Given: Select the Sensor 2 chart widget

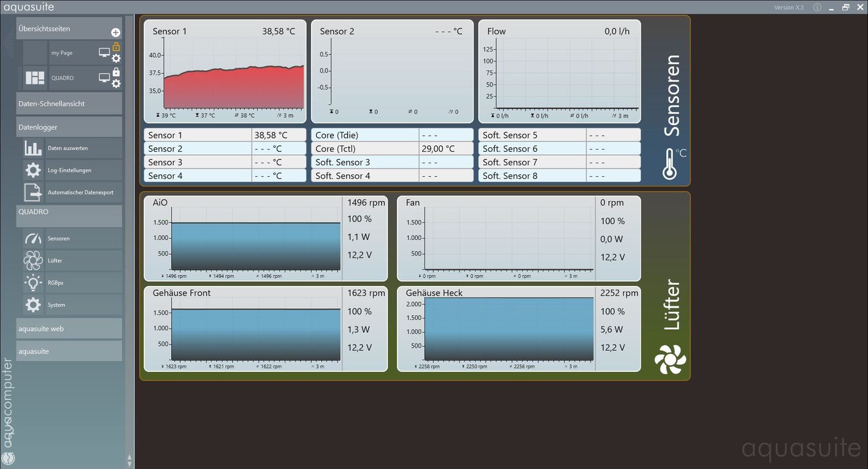Looking at the screenshot, I should click(393, 71).
